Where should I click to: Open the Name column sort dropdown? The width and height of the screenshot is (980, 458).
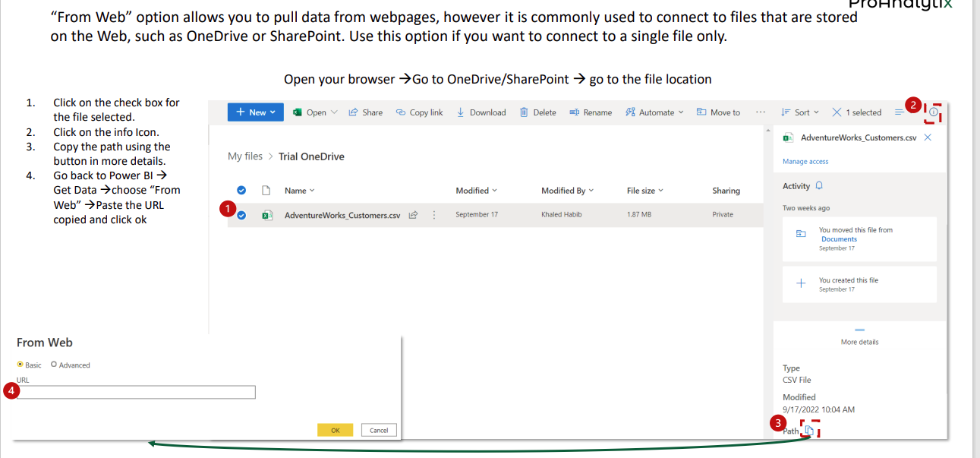pyautogui.click(x=299, y=191)
